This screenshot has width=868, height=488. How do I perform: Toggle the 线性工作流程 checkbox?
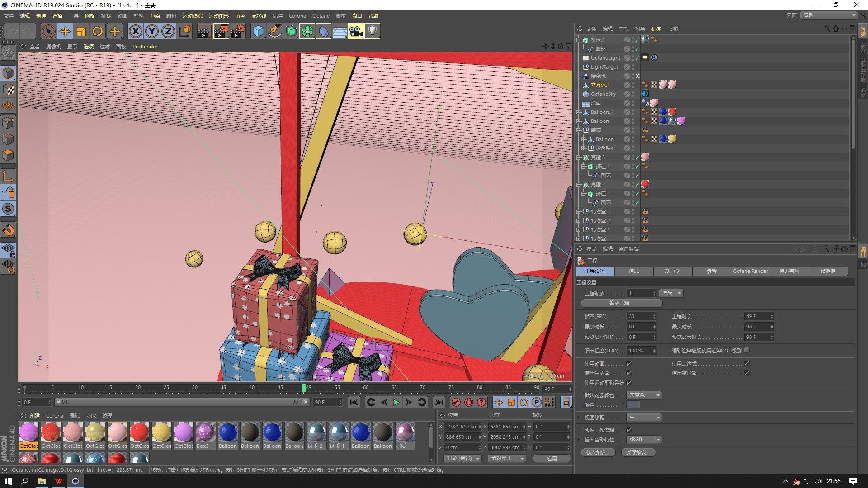[629, 430]
